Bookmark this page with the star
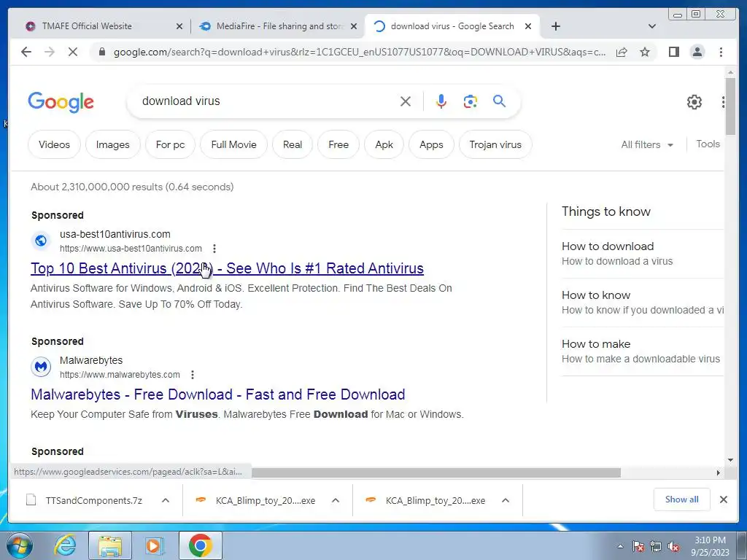This screenshot has width=747, height=560. coord(645,52)
